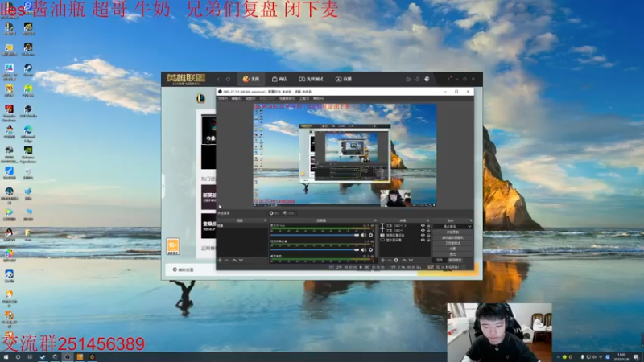Image resolution: width=644 pixels, height=362 pixels.
Task: Click 启动虚拟摄像机 button
Action: (x=452, y=237)
